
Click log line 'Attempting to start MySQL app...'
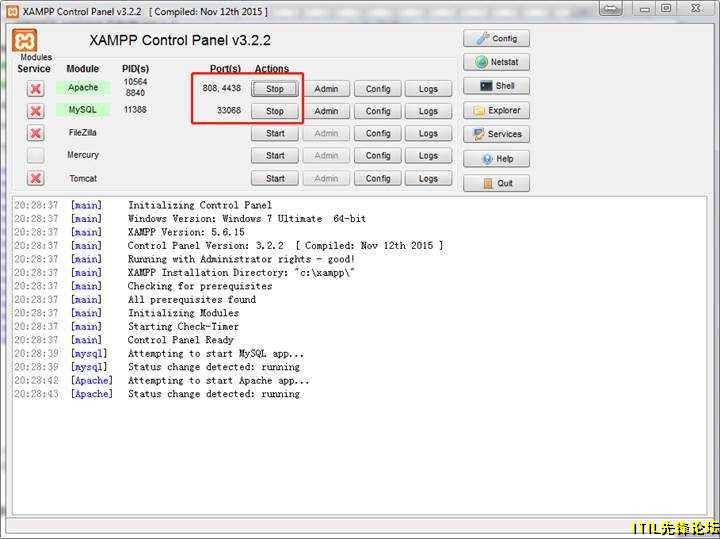pyautogui.click(x=216, y=354)
